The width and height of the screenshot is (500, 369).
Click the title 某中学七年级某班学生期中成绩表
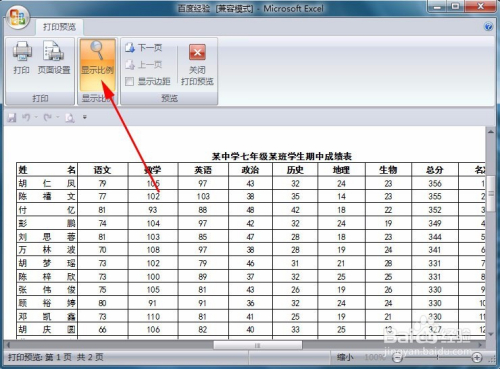282,156
